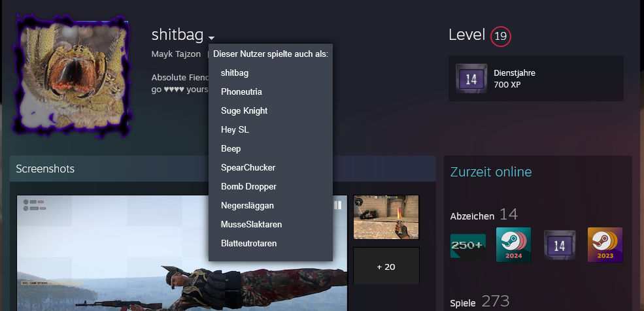Open the weapon skin screenshot thumbnail

(386, 217)
